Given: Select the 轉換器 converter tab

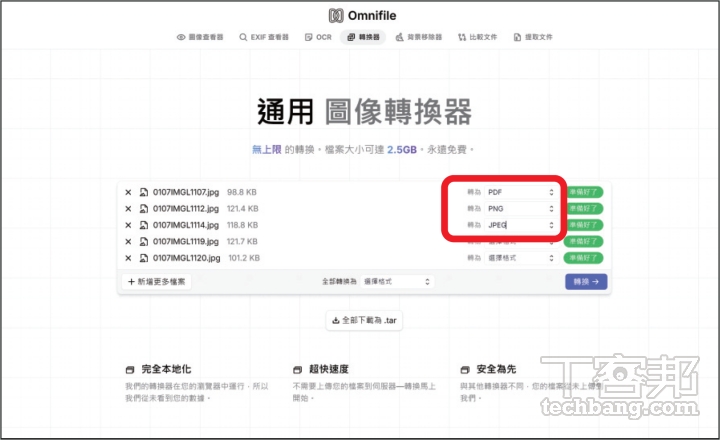Looking at the screenshot, I should tap(363, 37).
